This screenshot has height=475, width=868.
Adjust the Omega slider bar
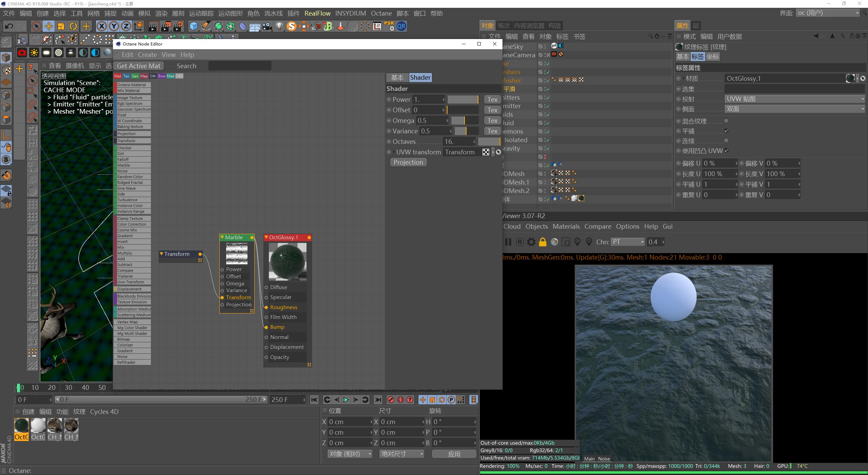tap(465, 120)
